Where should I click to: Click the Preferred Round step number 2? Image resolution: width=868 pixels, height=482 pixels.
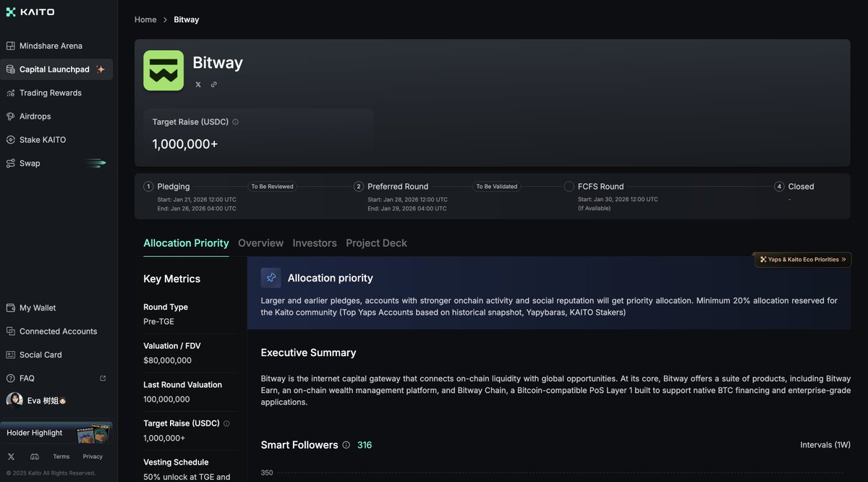pyautogui.click(x=358, y=187)
